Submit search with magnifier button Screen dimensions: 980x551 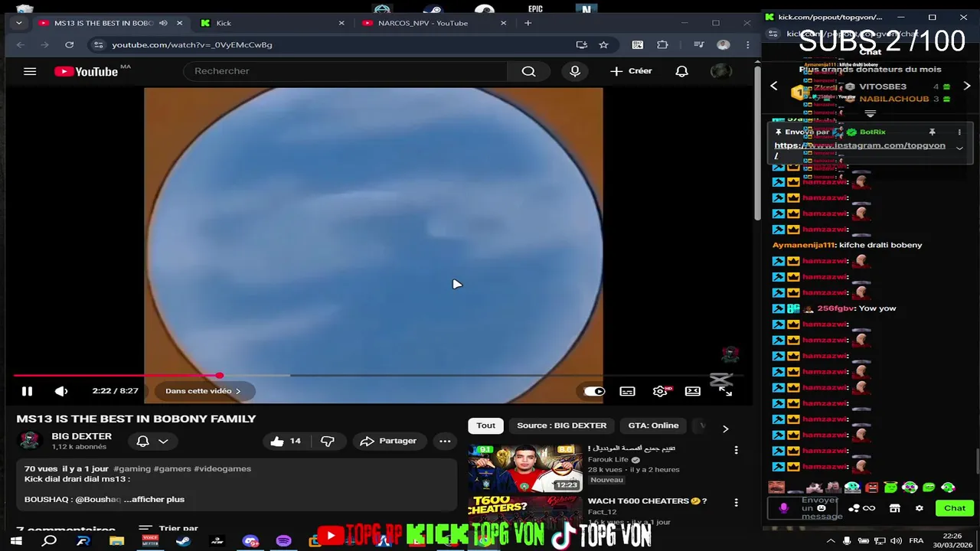click(528, 71)
